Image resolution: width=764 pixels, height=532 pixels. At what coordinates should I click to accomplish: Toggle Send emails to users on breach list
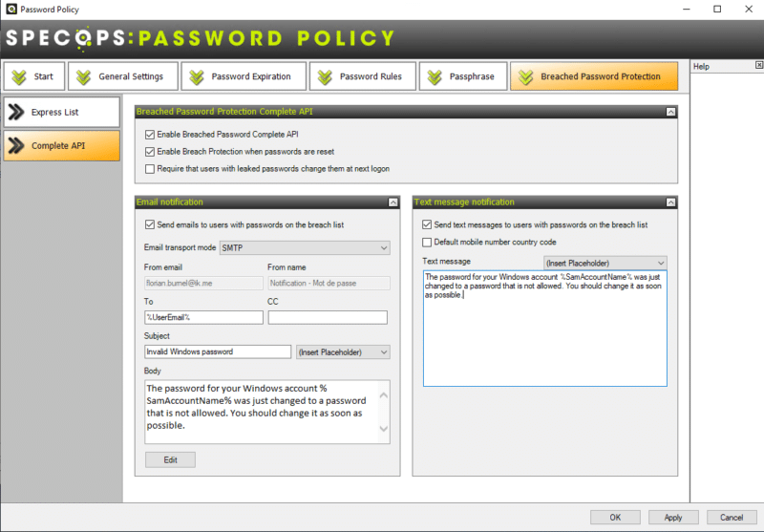pyautogui.click(x=150, y=224)
